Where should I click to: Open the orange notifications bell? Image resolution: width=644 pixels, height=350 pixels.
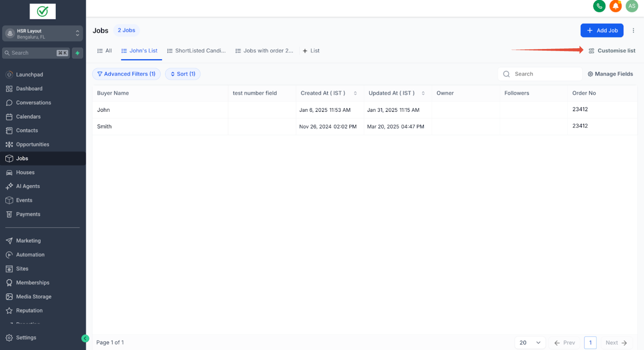coord(615,6)
